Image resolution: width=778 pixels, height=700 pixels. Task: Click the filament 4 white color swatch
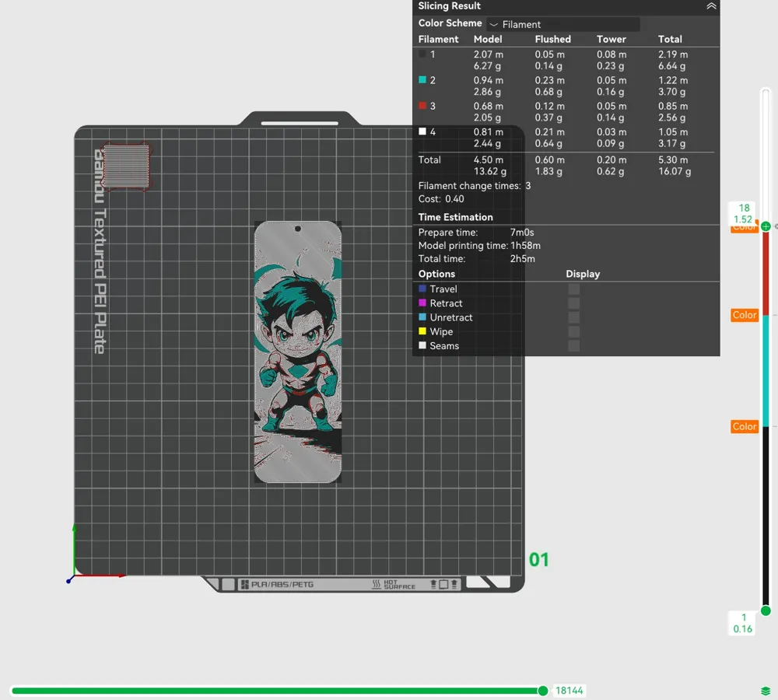tap(422, 131)
